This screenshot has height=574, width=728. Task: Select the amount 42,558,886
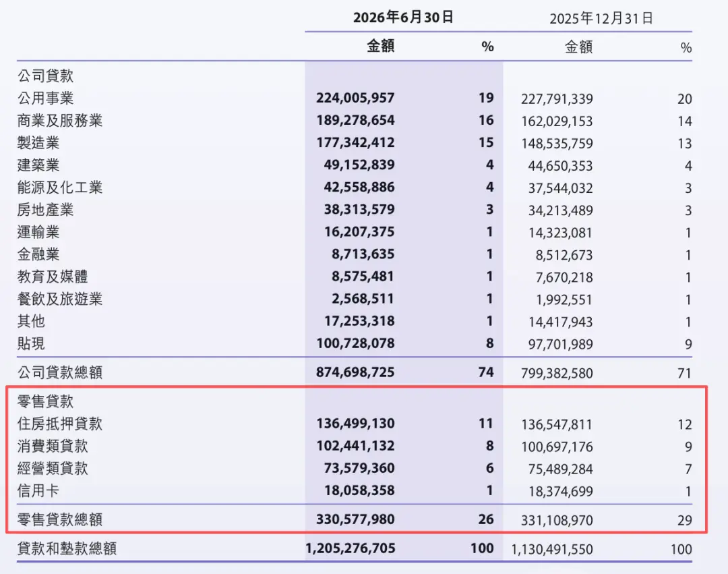click(359, 187)
